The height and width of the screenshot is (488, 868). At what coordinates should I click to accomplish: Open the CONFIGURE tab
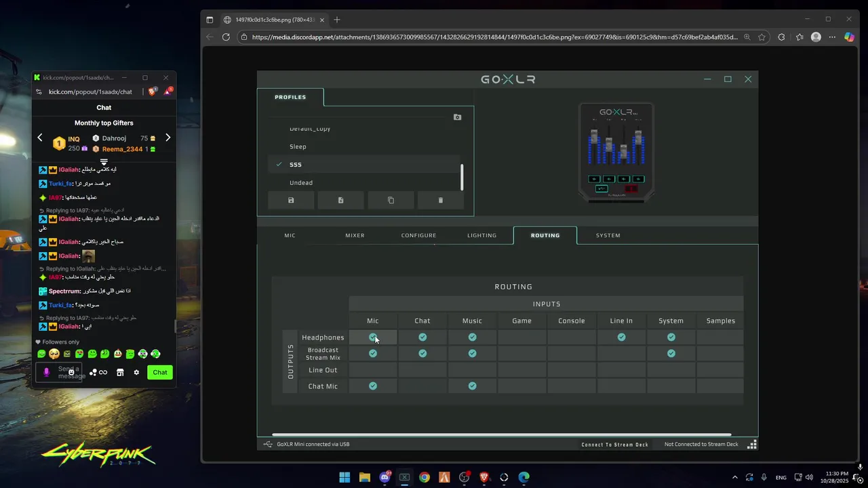pos(418,235)
